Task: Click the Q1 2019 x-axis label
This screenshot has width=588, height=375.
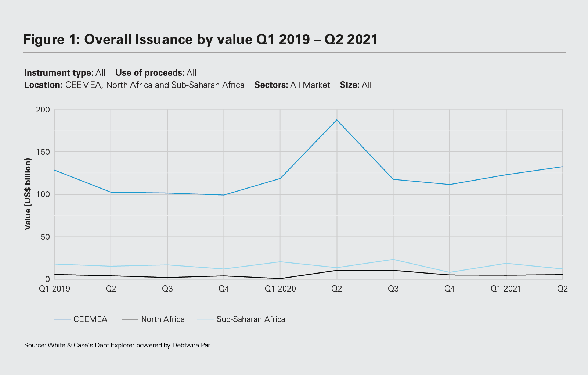Action: pyautogui.click(x=54, y=289)
